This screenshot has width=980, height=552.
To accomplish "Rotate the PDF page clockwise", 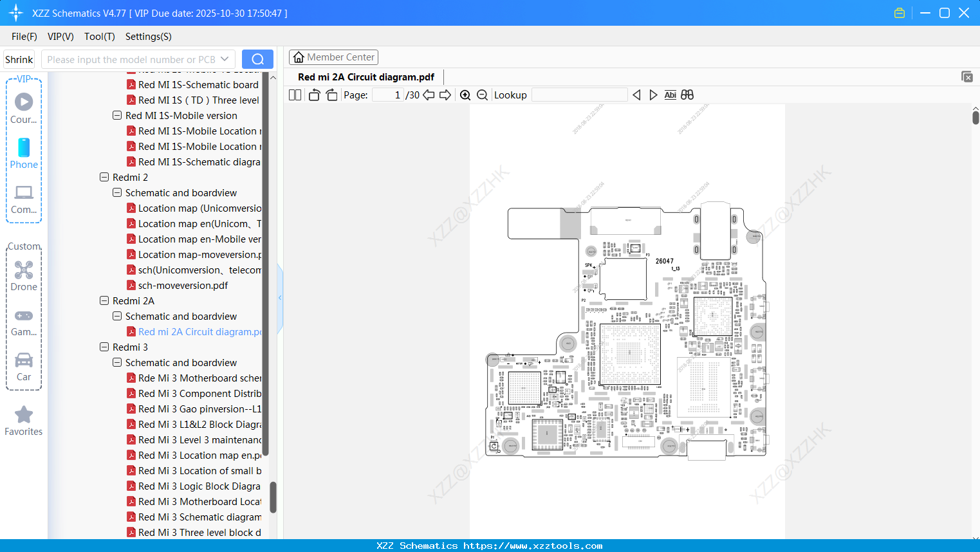I will [x=331, y=95].
